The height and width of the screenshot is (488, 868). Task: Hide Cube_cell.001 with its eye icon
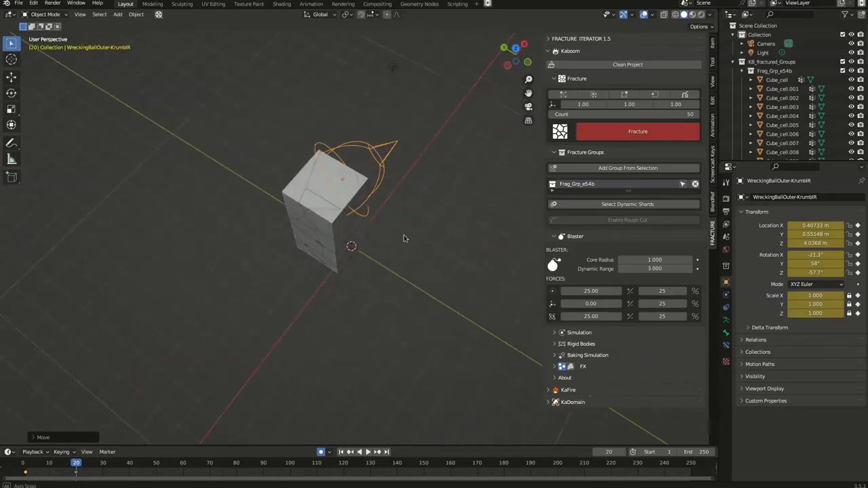[x=851, y=89]
